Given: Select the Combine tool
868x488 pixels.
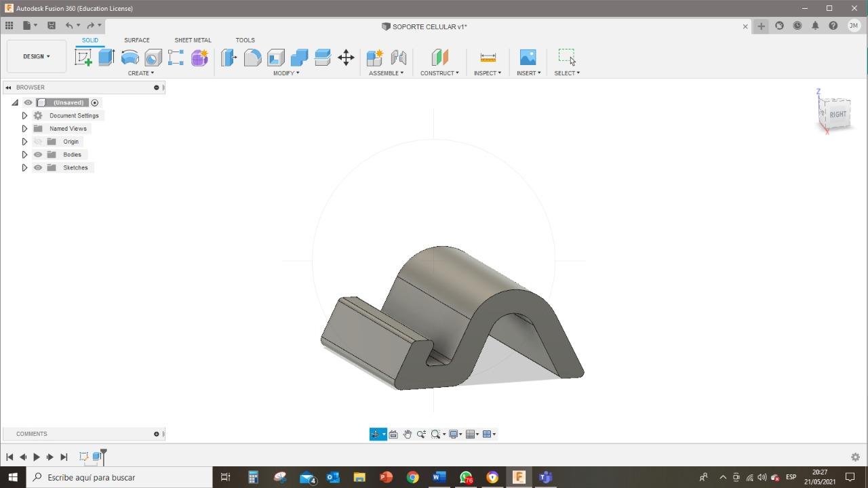Looking at the screenshot, I should [299, 58].
